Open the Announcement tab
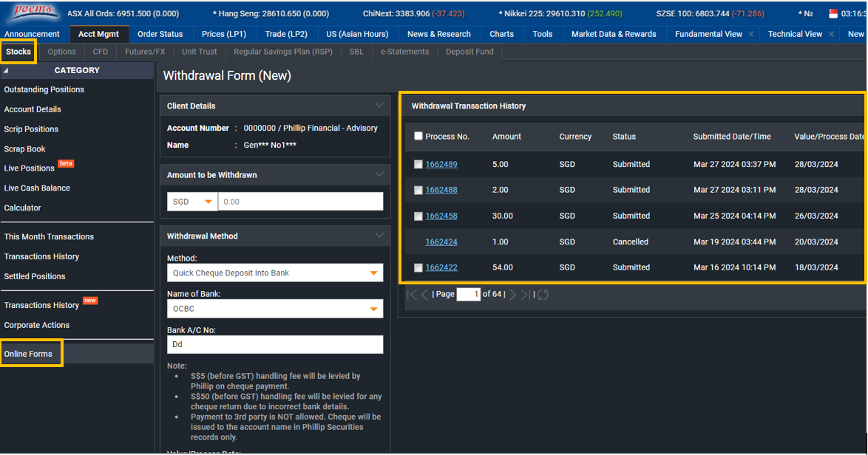Viewport: 868px width, 455px height. pyautogui.click(x=32, y=34)
